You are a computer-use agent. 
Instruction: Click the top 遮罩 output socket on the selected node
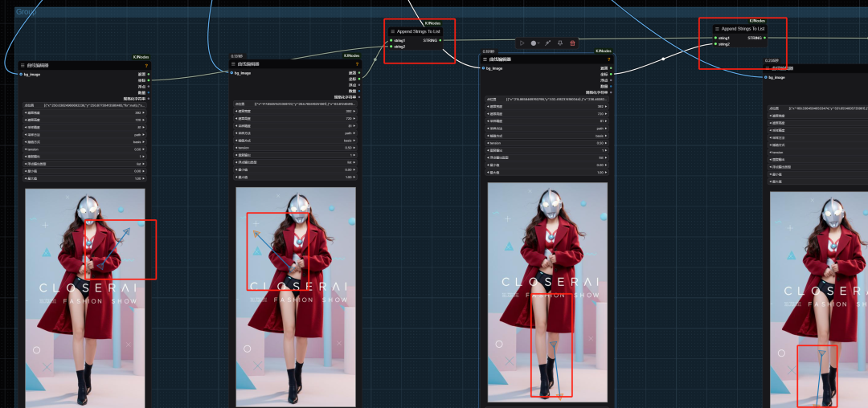click(611, 68)
